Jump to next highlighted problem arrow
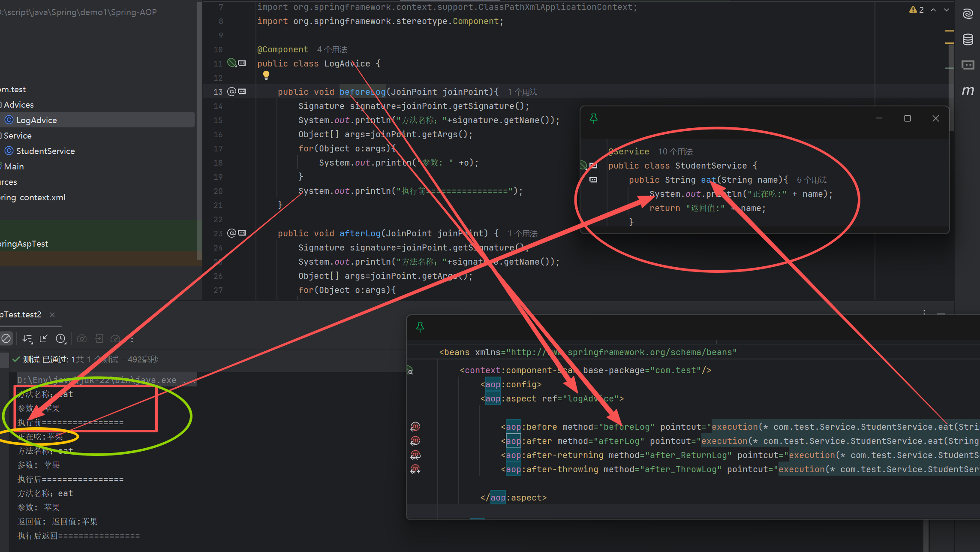Image resolution: width=980 pixels, height=552 pixels. (947, 10)
